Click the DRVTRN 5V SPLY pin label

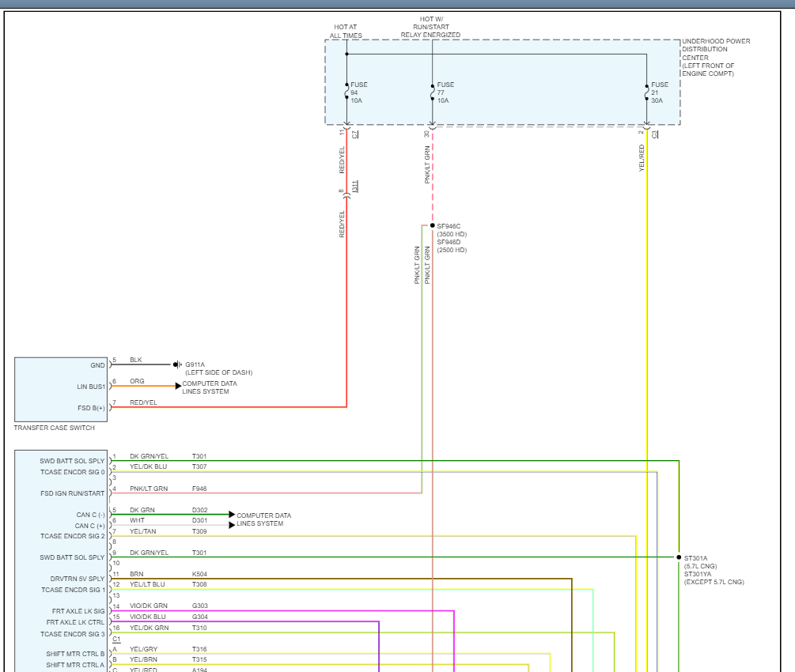point(78,579)
